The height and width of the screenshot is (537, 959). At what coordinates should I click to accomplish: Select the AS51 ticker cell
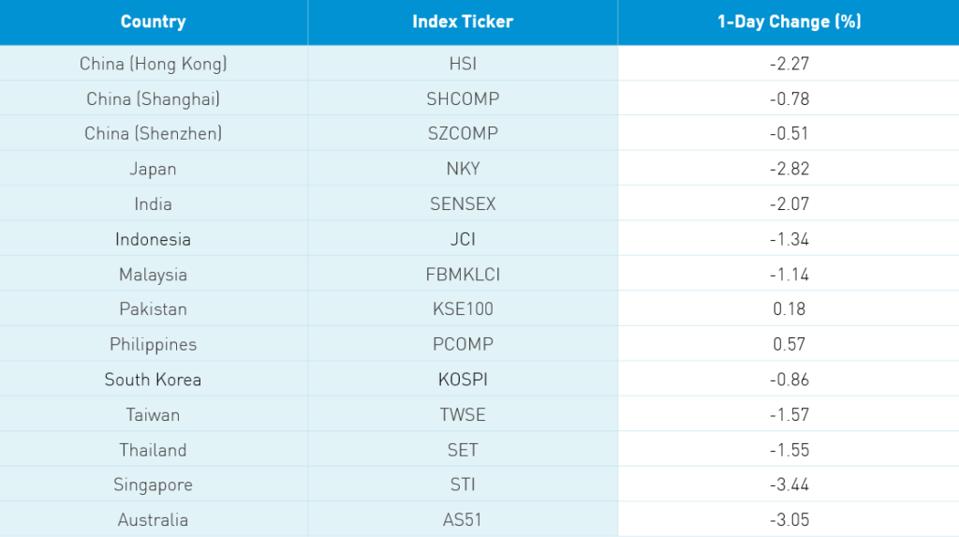(x=462, y=520)
